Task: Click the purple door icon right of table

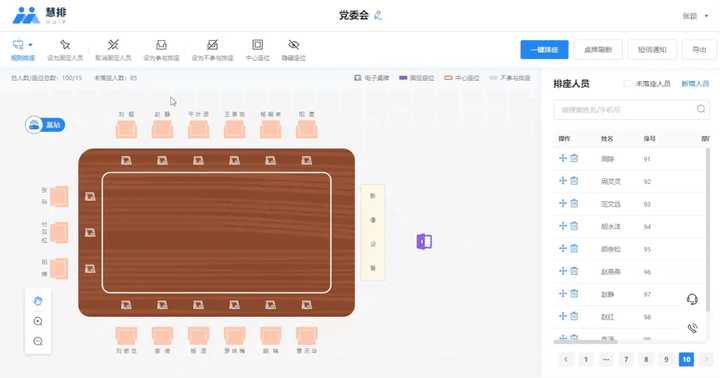Action: [424, 241]
